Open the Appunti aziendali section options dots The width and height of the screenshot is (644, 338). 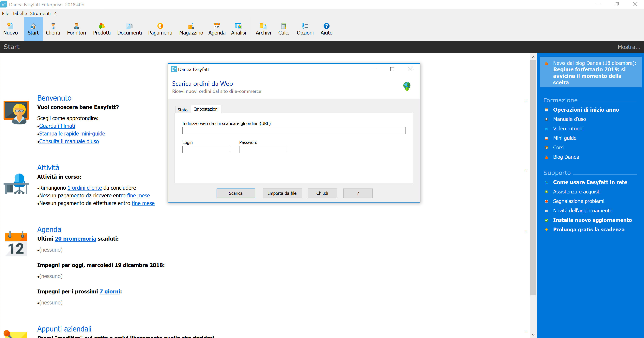click(526, 331)
